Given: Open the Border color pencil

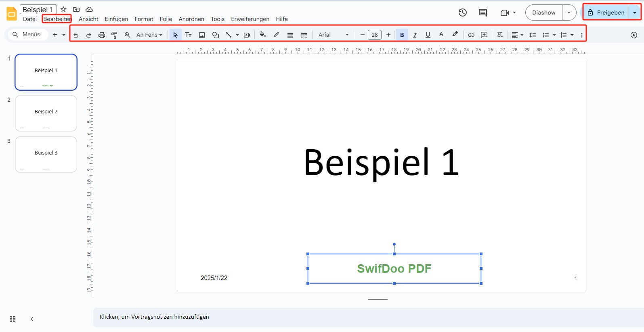Looking at the screenshot, I should coord(277,35).
